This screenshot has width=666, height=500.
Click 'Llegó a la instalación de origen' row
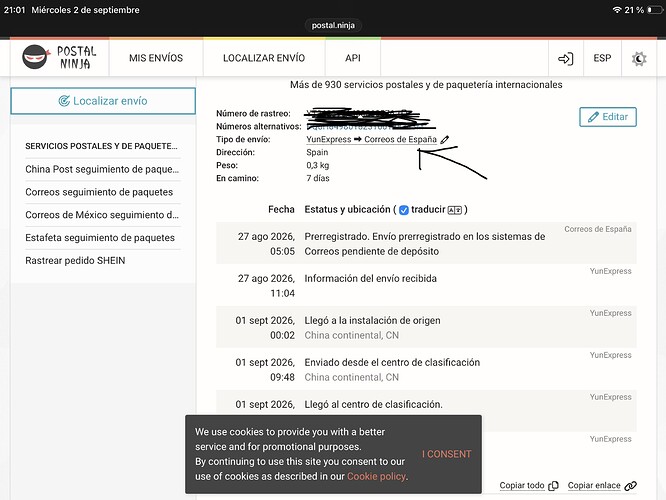point(426,327)
